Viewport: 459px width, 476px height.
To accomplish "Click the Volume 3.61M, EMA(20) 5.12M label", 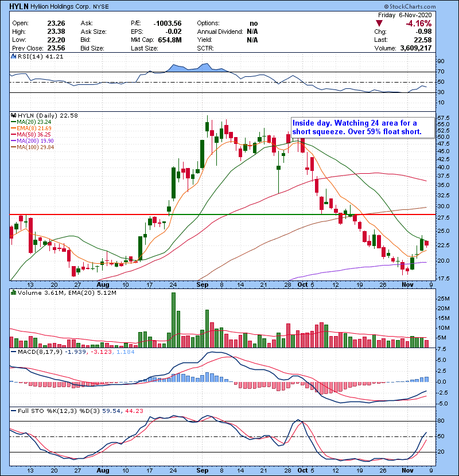I will click(67, 292).
